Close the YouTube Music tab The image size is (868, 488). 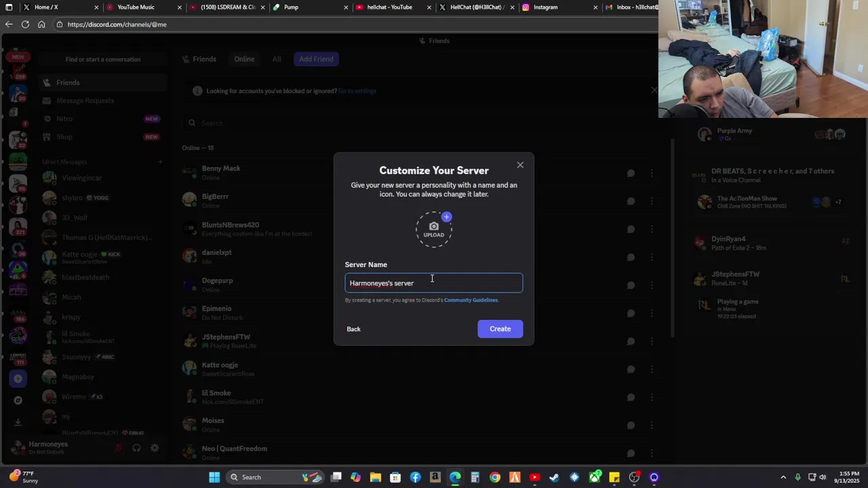coord(180,7)
